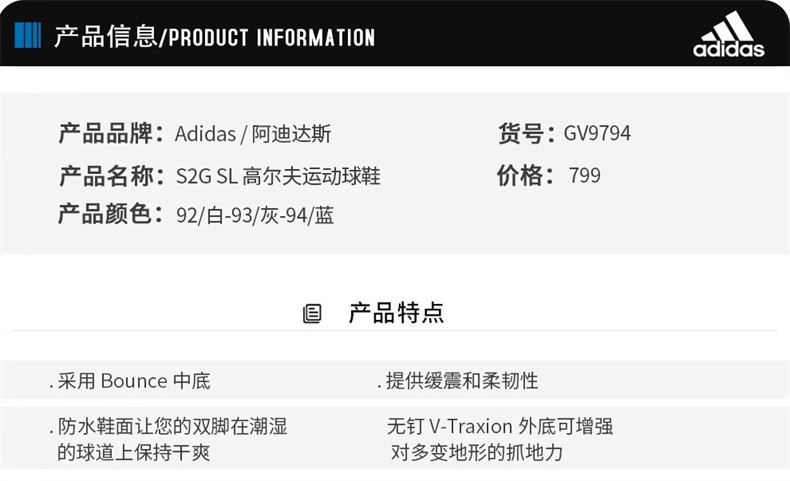
Task: Select the 产品信息 Chinese header title
Action: click(105, 37)
